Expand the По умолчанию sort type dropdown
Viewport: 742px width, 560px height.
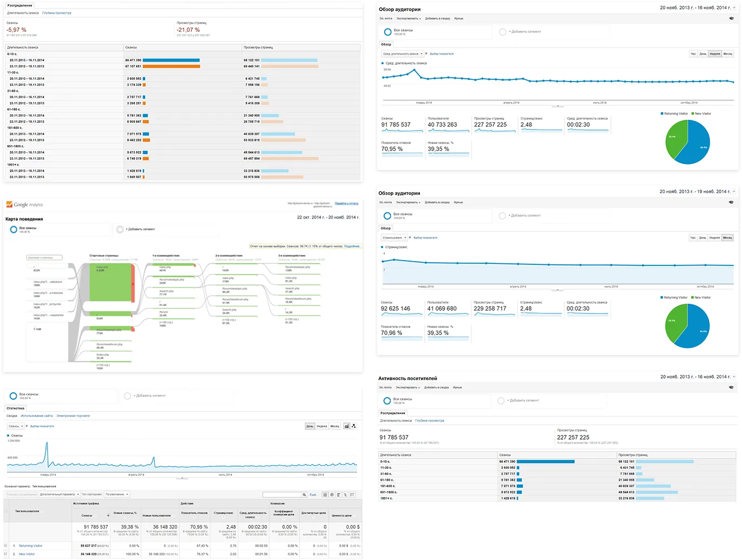117,494
